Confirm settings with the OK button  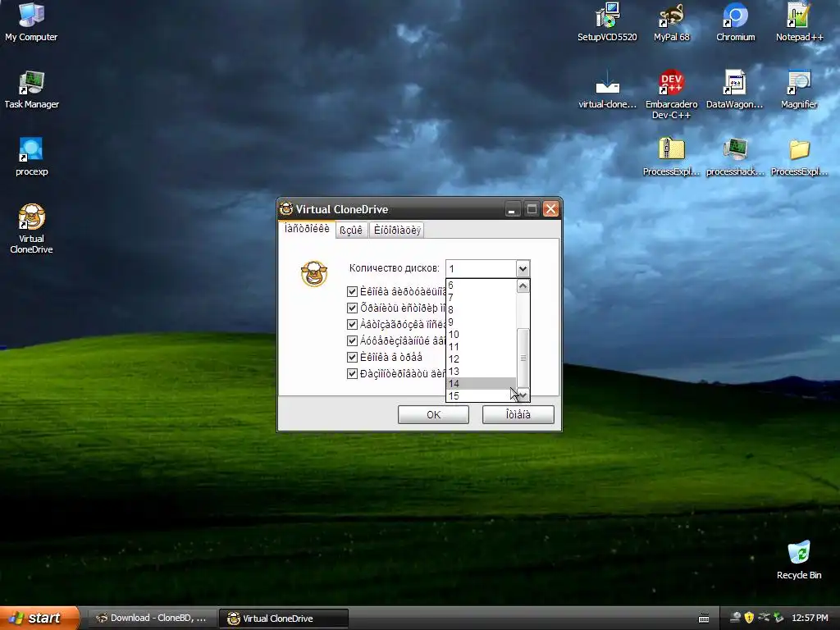click(x=433, y=414)
